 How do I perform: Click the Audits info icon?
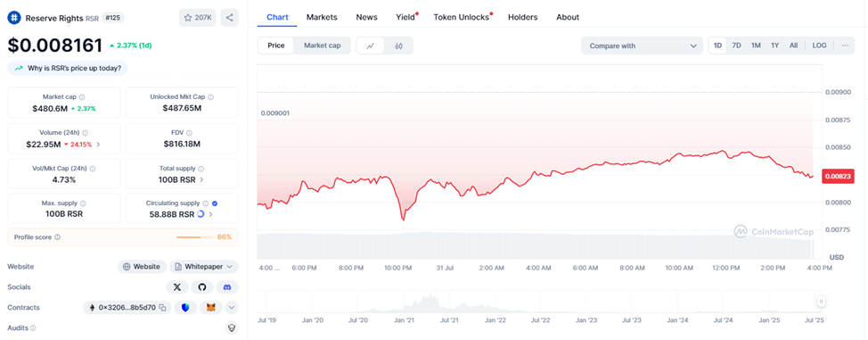click(33, 328)
